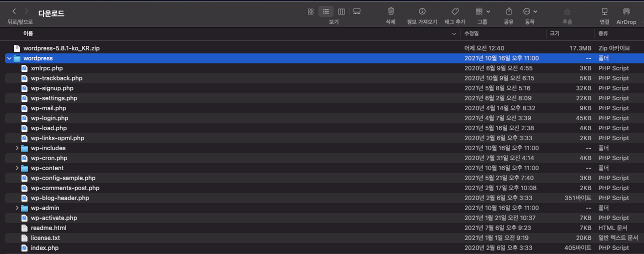
Task: Click the eject icon
Action: click(x=567, y=11)
